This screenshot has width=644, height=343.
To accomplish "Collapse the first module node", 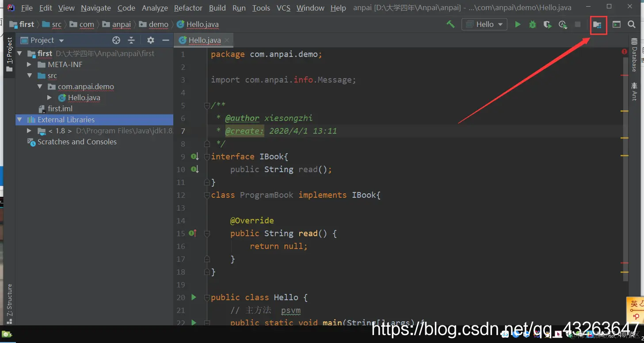I will pos(19,53).
